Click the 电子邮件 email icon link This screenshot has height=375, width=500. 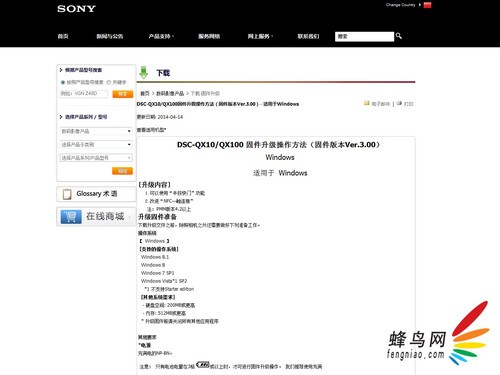(x=377, y=104)
